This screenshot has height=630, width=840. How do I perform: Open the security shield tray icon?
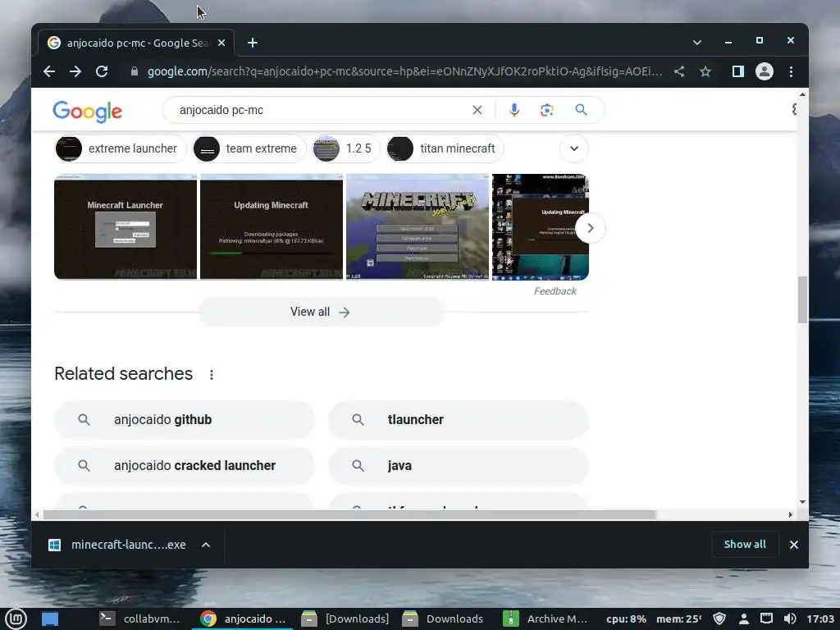tap(719, 619)
